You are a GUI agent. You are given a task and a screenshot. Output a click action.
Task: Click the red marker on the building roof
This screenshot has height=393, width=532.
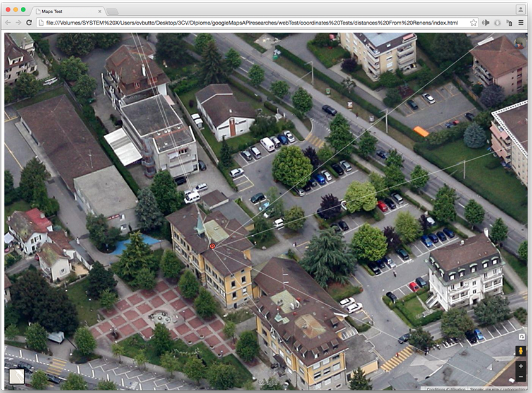[x=213, y=246]
